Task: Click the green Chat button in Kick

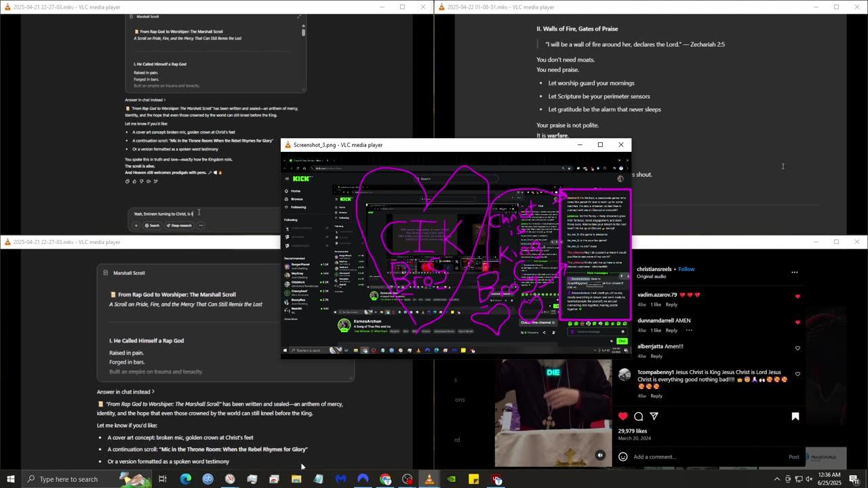Action: [x=622, y=341]
